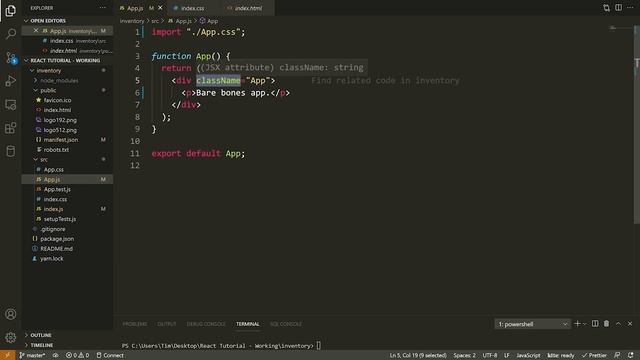Switch to the Debug Console tab

(206, 324)
